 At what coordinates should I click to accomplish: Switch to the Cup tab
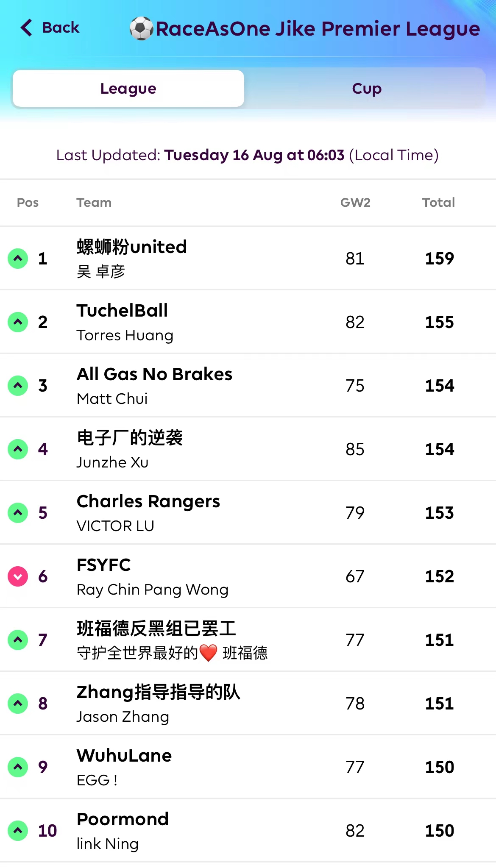tap(367, 89)
